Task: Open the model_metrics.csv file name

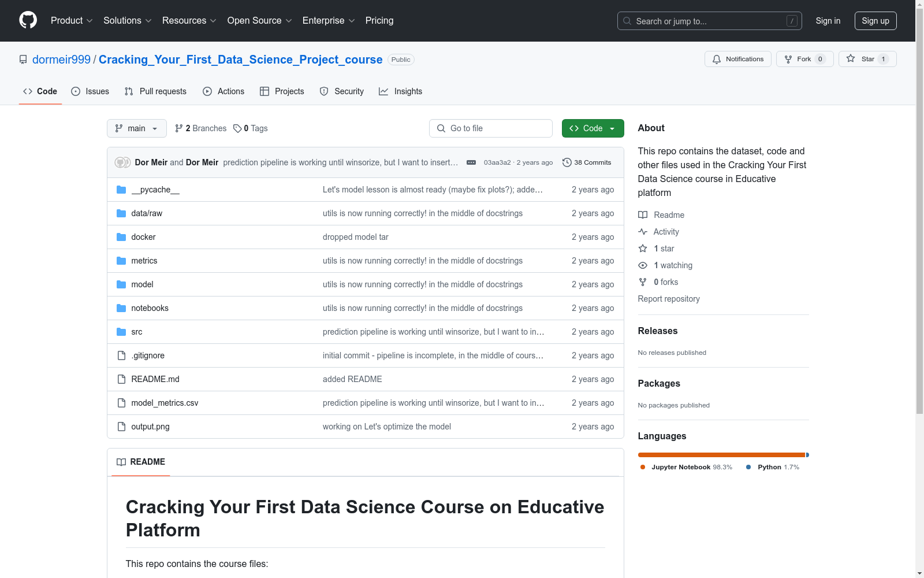Action: 165,403
